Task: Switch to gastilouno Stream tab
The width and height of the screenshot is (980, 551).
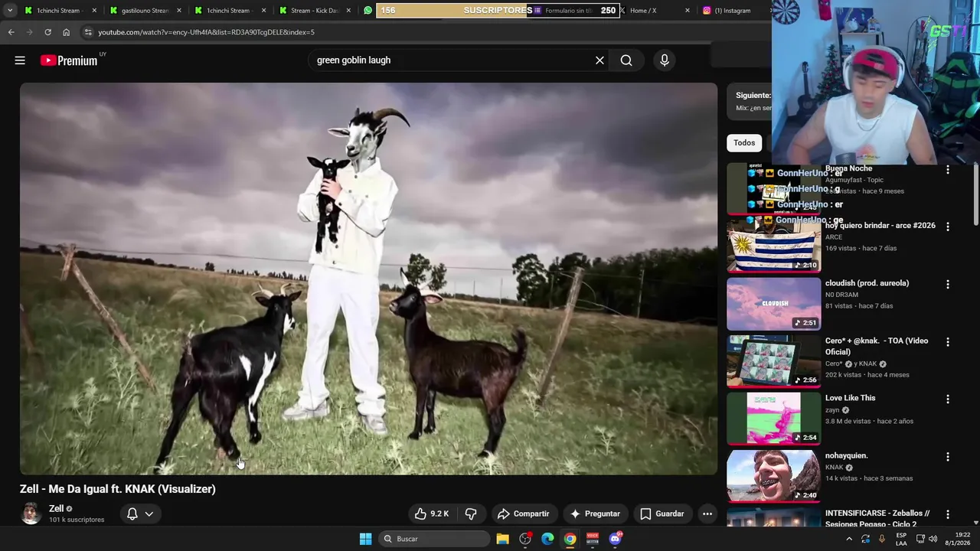Action: tap(145, 11)
